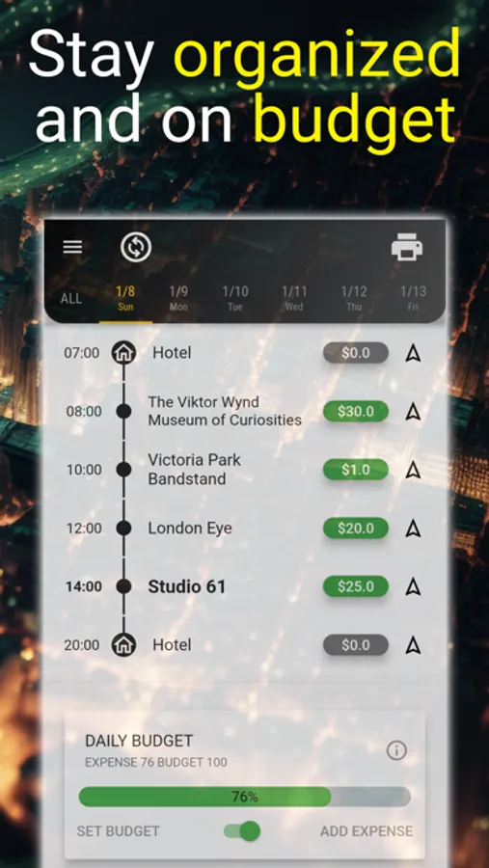
Task: Select the ALL days tab
Action: (70, 299)
